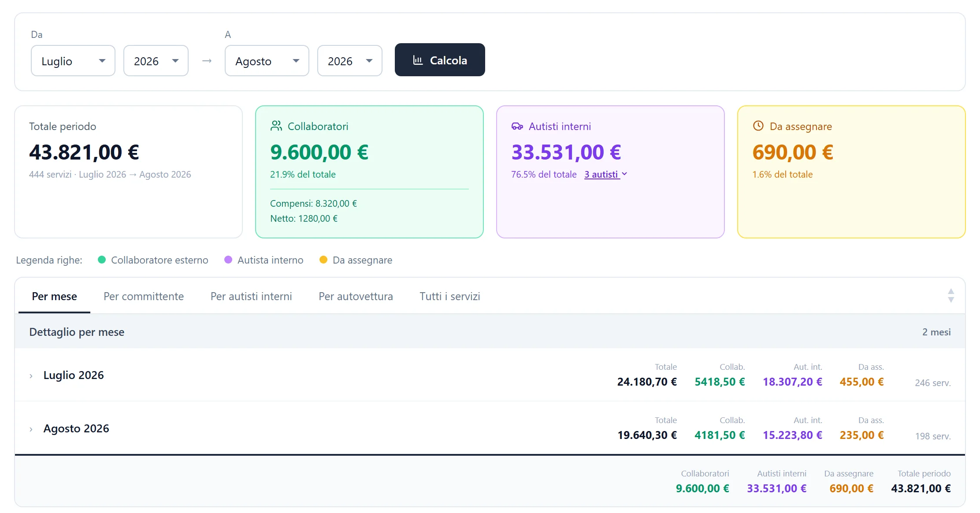Click Agosto Aut. int. value 15.223,80 €
980x513 pixels.
792,435
